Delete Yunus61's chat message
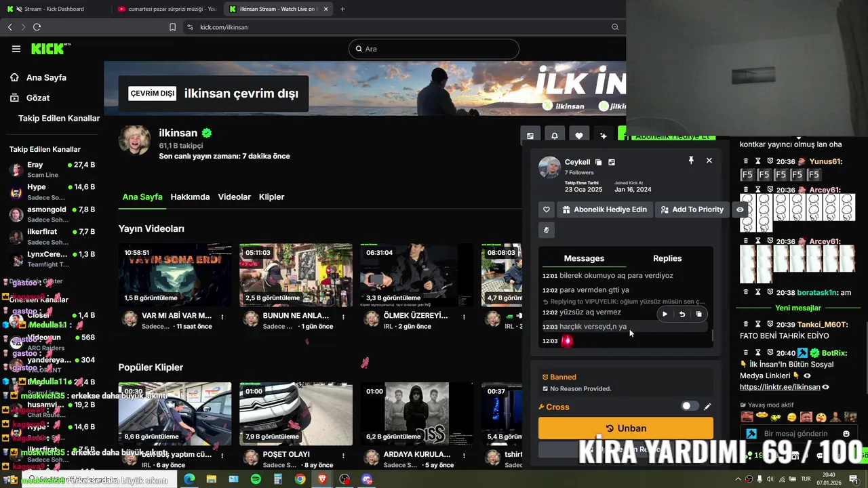This screenshot has height=488, width=868. (x=746, y=161)
